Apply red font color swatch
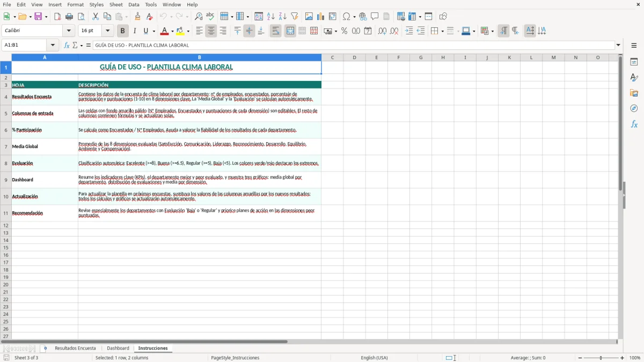 [165, 31]
